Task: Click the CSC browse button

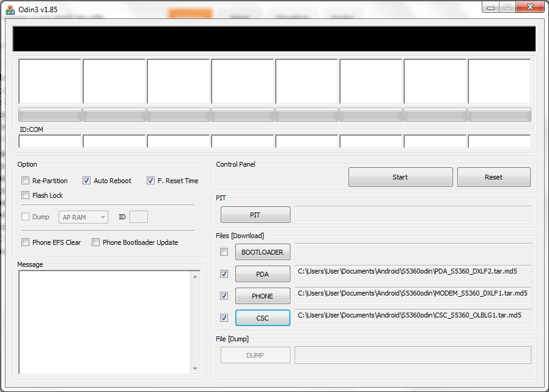Action: pyautogui.click(x=263, y=318)
